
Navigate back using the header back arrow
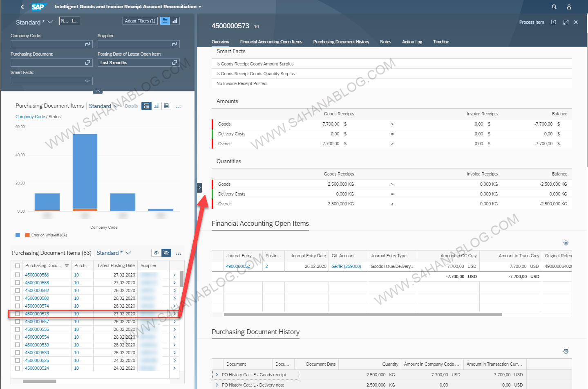22,7
